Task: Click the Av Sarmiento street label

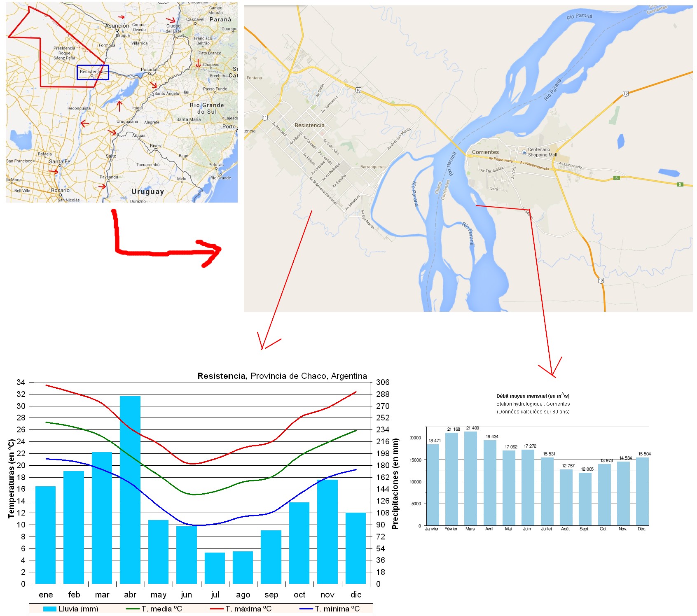Action: [330, 105]
